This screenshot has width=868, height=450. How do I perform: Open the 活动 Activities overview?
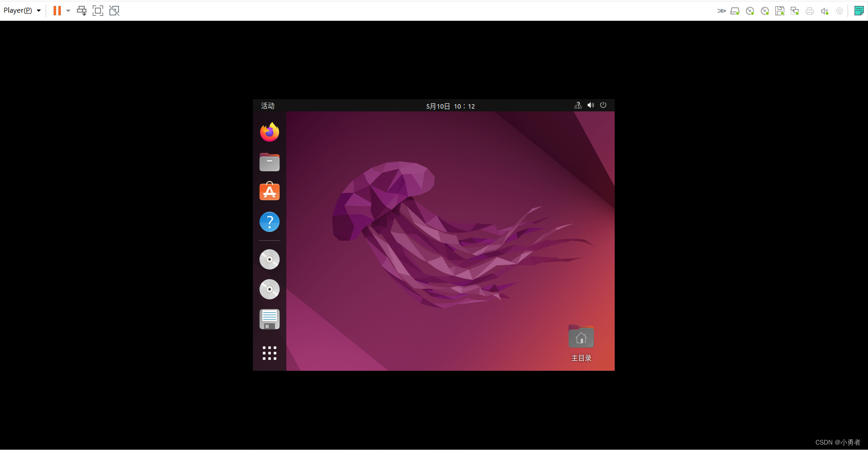268,106
